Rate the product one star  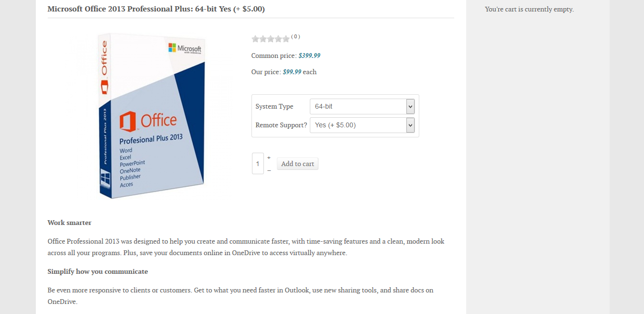click(x=255, y=39)
